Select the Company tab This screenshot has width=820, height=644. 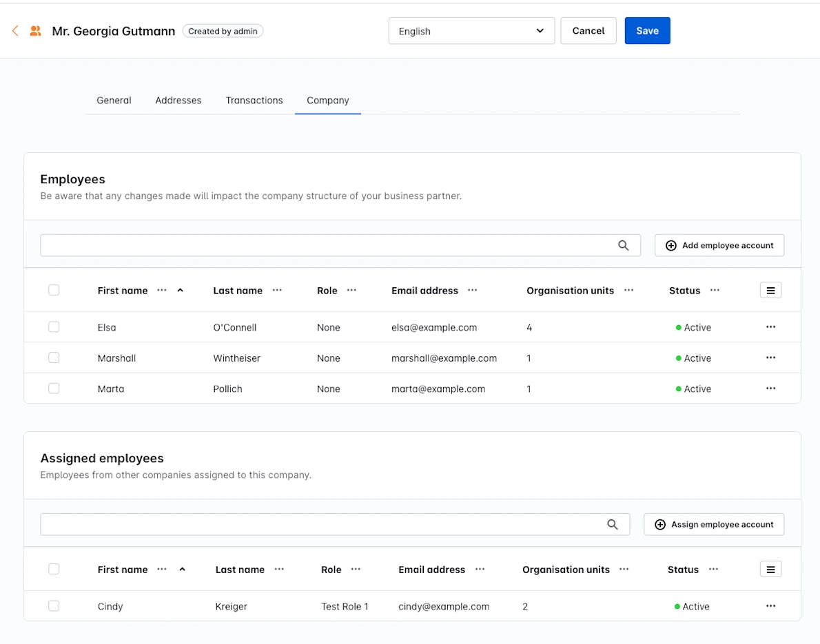tap(328, 101)
